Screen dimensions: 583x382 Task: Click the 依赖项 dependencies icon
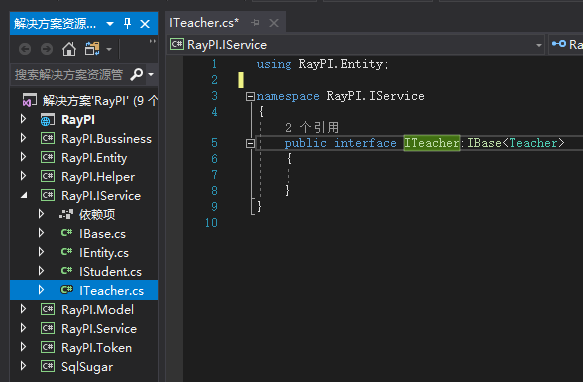66,214
